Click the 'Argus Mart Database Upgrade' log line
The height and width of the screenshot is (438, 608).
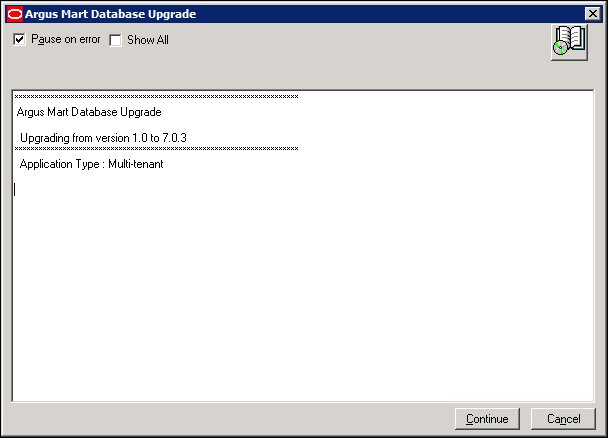pos(89,112)
